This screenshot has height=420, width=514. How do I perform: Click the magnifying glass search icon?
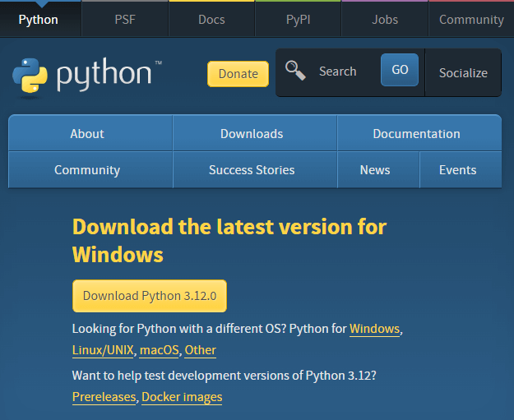click(295, 72)
